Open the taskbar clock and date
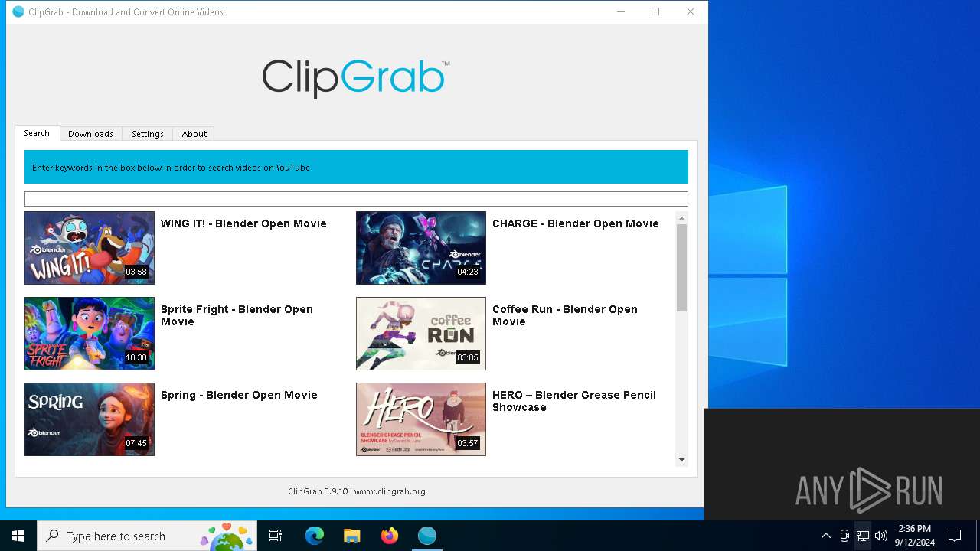Screen dimensions: 980x551 [915, 536]
